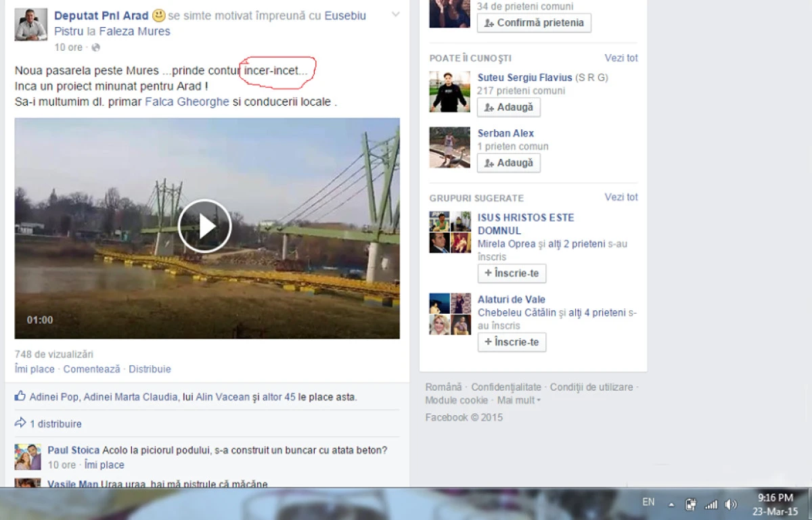Like Paul Stoica's comment

tap(104, 465)
